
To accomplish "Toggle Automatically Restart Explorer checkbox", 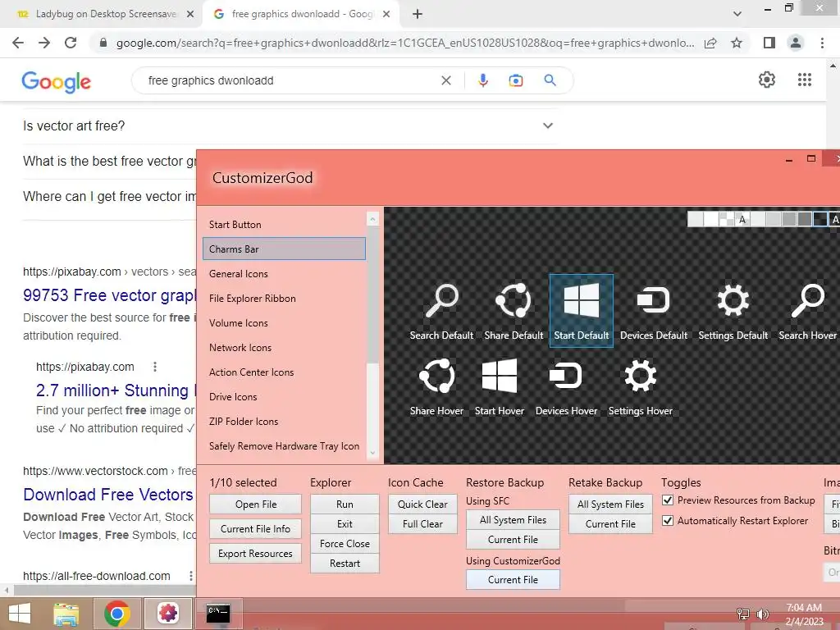I will tap(668, 521).
